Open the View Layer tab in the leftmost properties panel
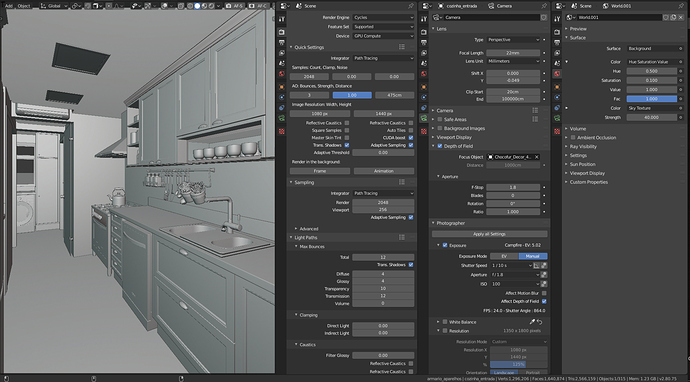 point(282,53)
